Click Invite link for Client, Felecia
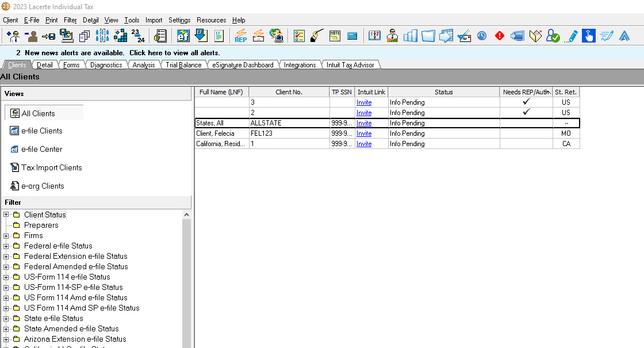The width and height of the screenshot is (644, 348). (364, 133)
